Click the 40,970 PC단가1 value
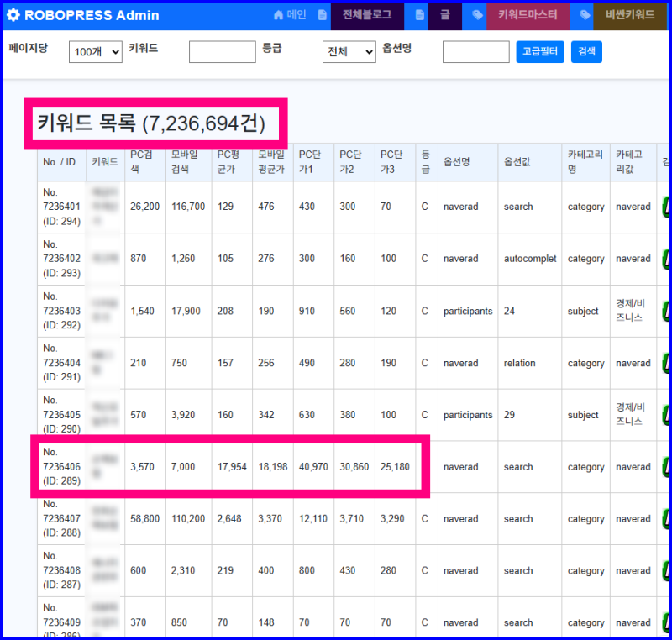The height and width of the screenshot is (640, 672). pyautogui.click(x=313, y=467)
